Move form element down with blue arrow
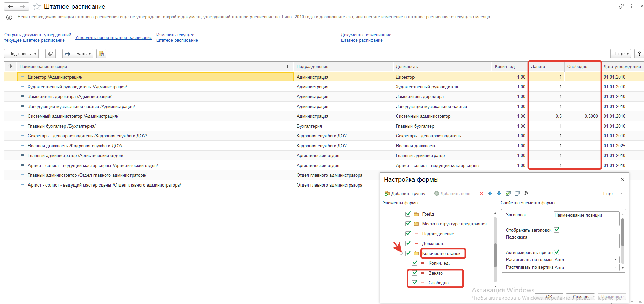 click(x=499, y=193)
